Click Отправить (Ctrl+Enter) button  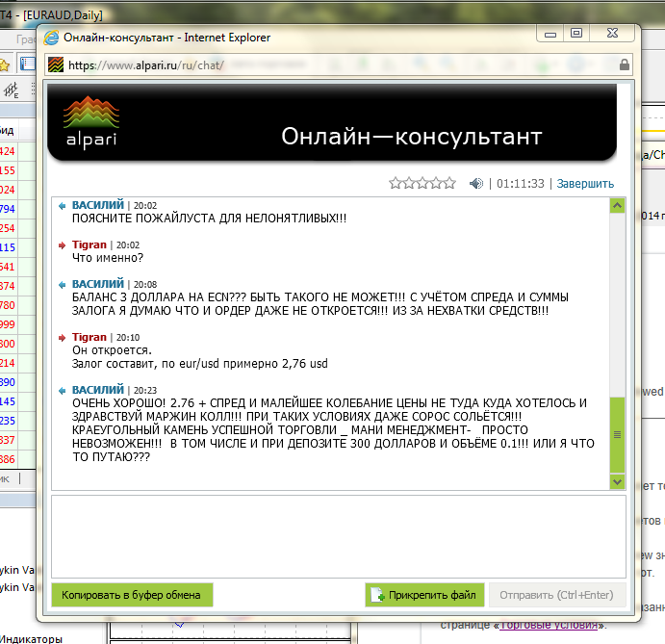[556, 595]
